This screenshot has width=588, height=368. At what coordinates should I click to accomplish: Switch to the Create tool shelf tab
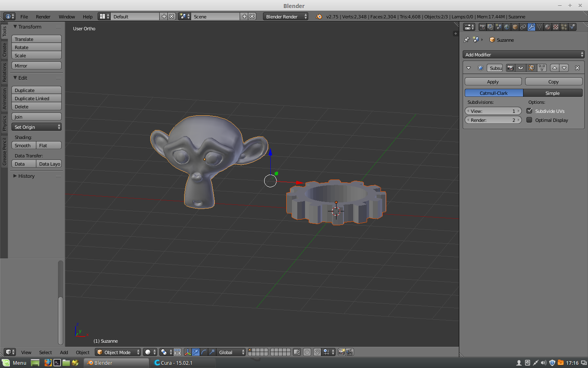pos(4,50)
